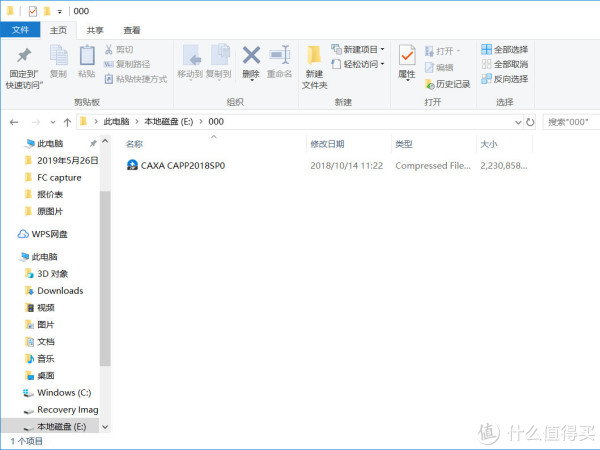Open the 原图片 folder

tap(44, 211)
